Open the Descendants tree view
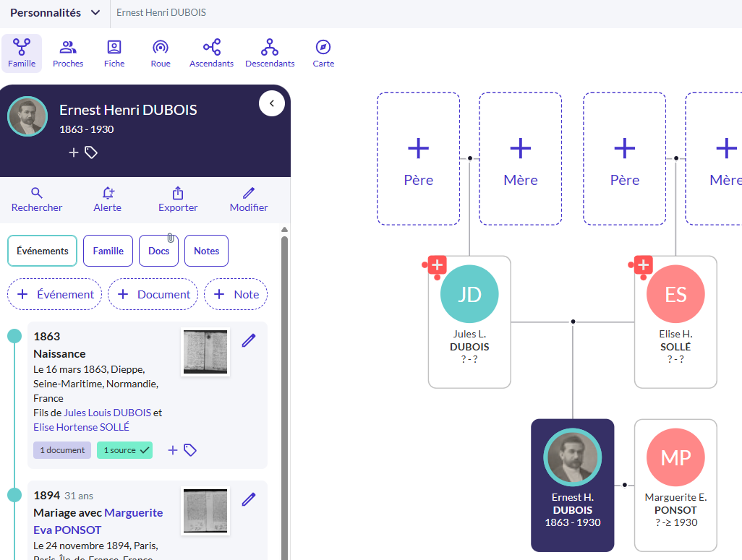This screenshot has height=560, width=742. [x=270, y=54]
